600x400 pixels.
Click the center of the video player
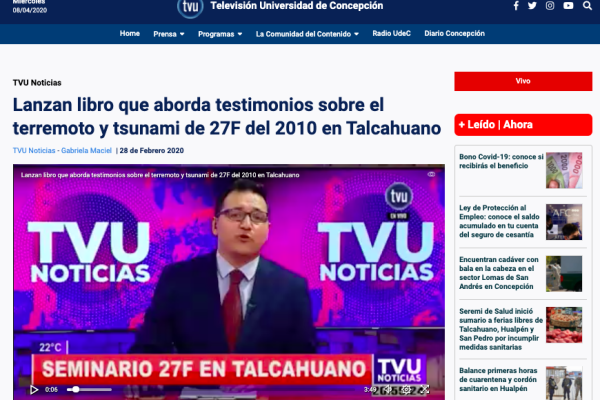229,282
